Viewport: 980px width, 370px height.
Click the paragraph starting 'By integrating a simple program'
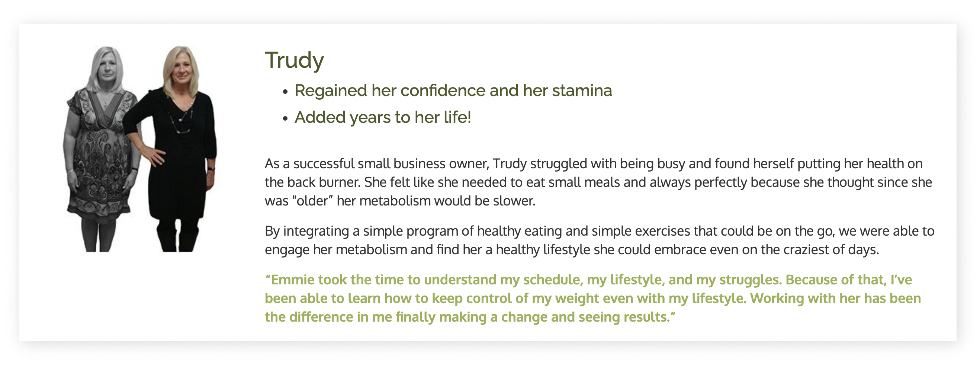[x=600, y=240]
